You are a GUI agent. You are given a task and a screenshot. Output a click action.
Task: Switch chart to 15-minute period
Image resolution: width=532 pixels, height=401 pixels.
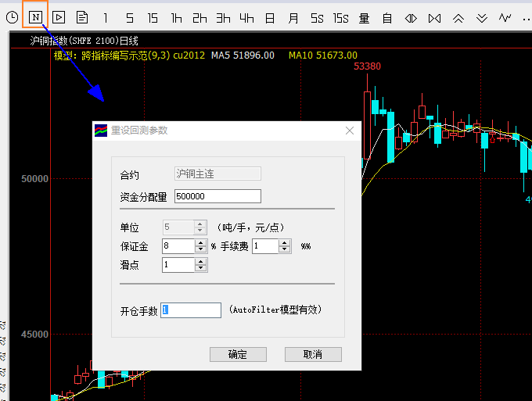(153, 17)
